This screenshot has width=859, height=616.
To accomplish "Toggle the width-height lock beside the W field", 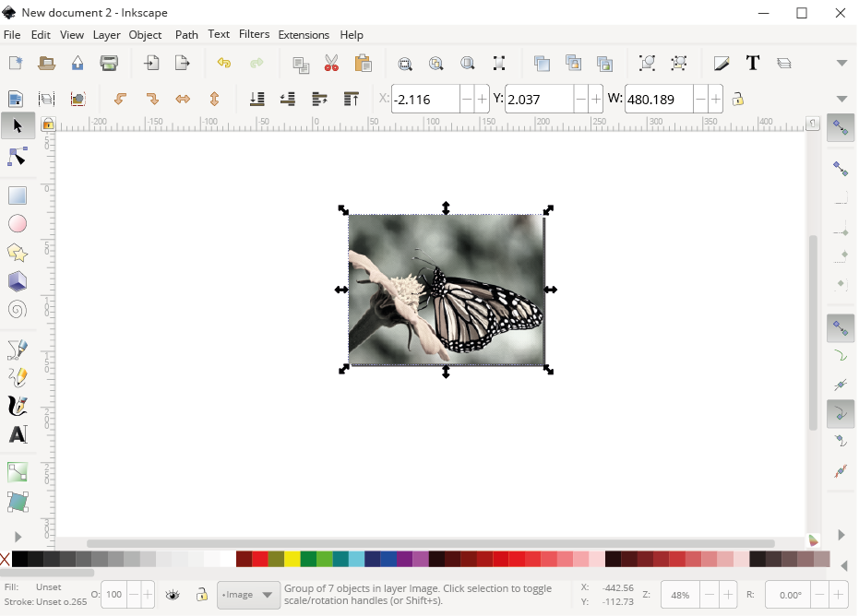I will tap(737, 99).
